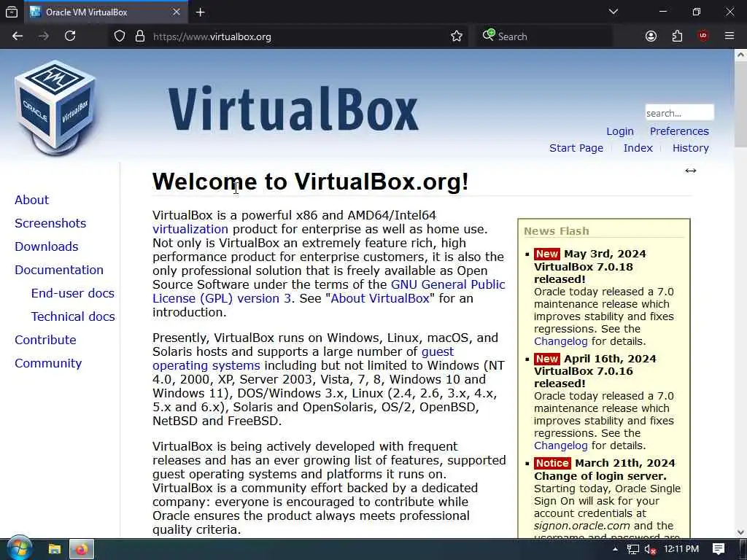Close the Oracle VM VirtualBox tab
Viewport: 747px width, 560px height.
click(x=177, y=12)
